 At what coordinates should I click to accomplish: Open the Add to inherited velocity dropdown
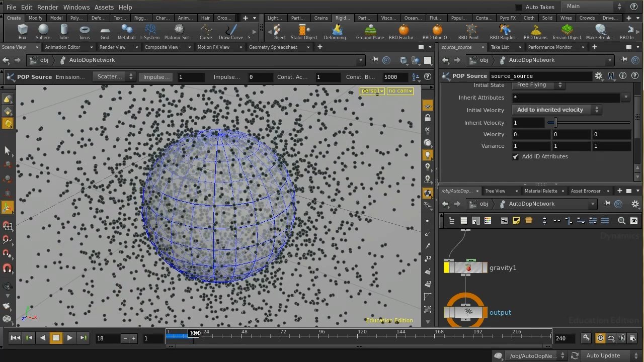tap(555, 109)
